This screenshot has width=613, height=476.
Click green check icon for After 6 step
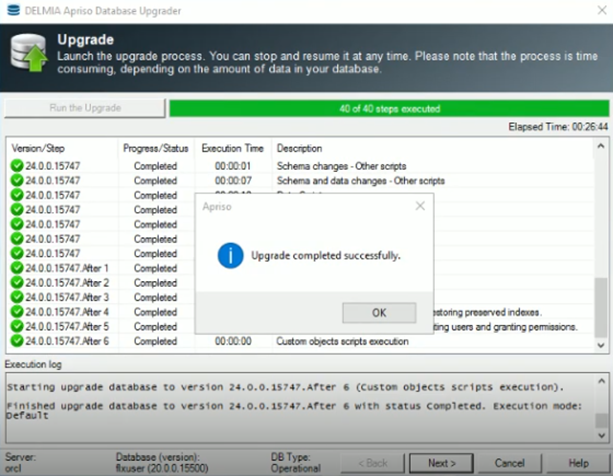pyautogui.click(x=17, y=341)
